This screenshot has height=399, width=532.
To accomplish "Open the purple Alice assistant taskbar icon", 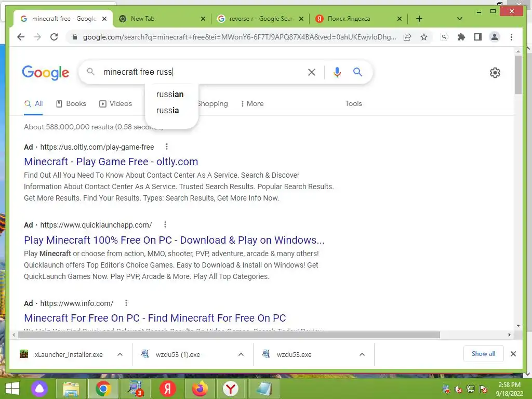I will tap(39, 389).
